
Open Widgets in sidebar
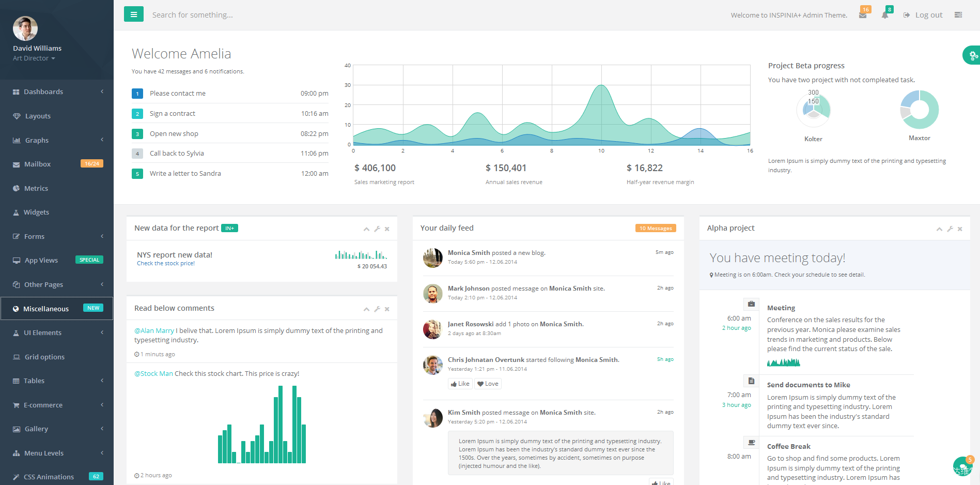[57, 212]
